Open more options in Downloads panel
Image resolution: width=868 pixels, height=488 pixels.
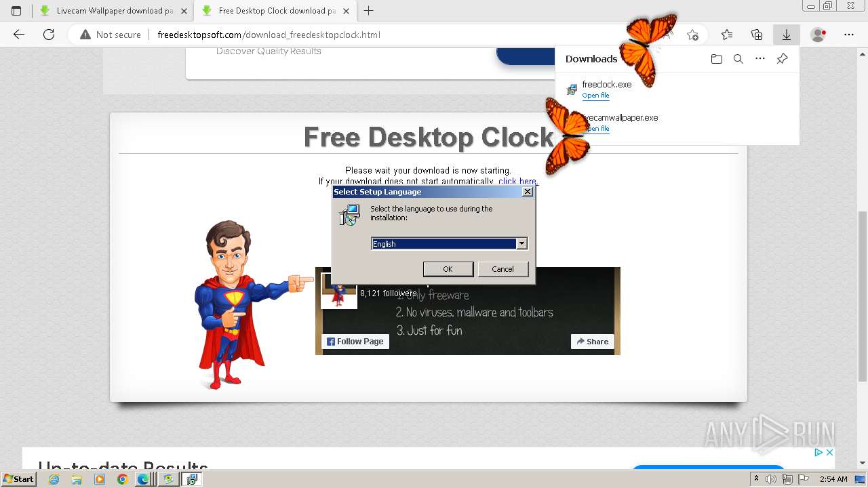[760, 59]
